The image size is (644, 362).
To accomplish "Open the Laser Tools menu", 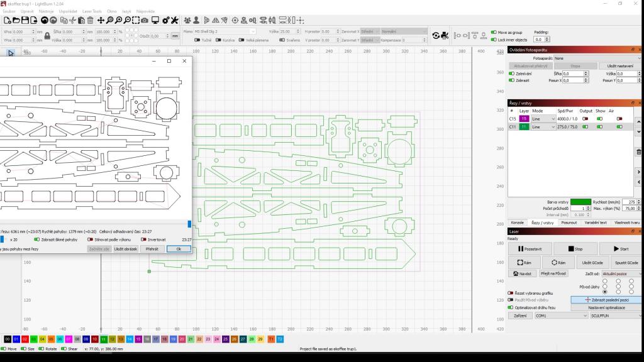I will click(92, 11).
